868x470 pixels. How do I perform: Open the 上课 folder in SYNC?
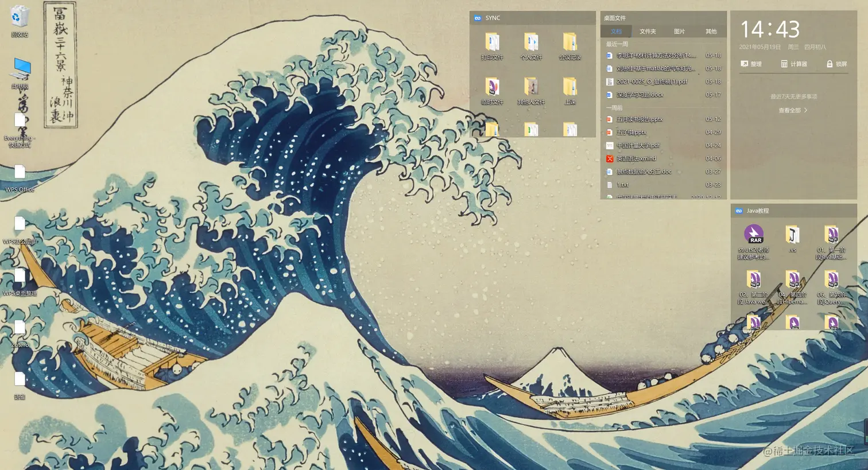coord(570,91)
